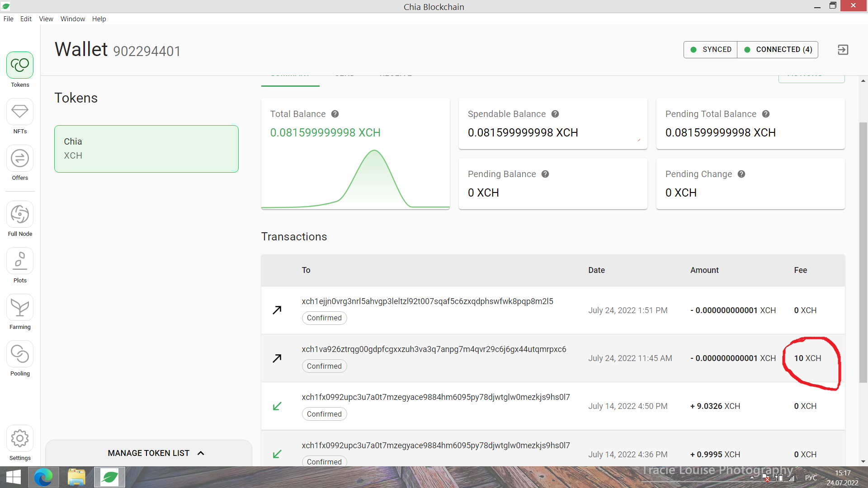Click Spendable Balance help question mark
Screen dimensions: 868x488
tap(555, 114)
